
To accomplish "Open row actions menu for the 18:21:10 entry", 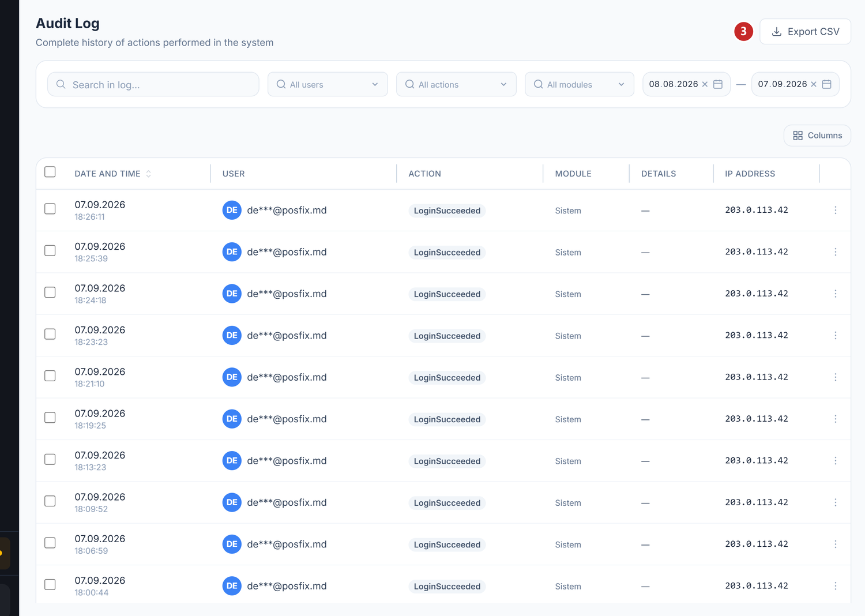I will point(836,377).
